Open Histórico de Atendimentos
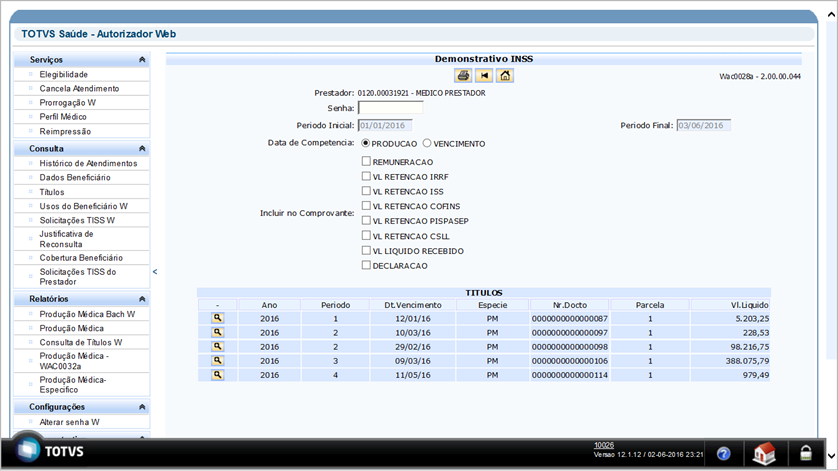The image size is (838, 471). [88, 163]
